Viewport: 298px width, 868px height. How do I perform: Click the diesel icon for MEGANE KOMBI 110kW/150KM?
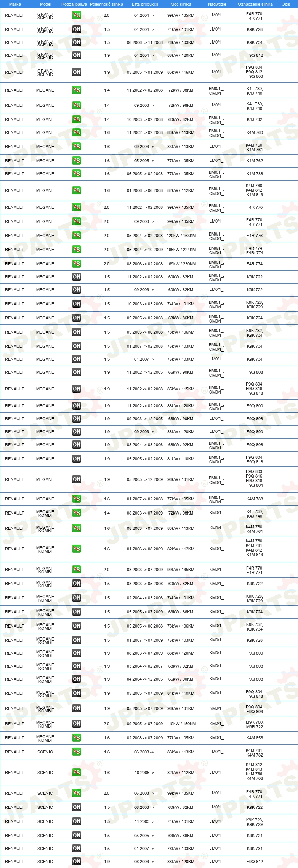77,724
